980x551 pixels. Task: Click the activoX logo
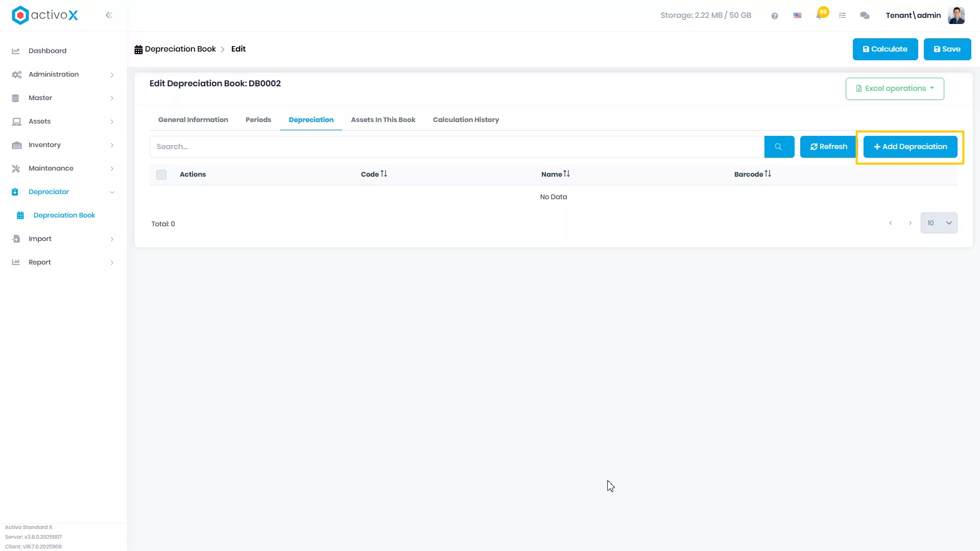click(x=45, y=15)
